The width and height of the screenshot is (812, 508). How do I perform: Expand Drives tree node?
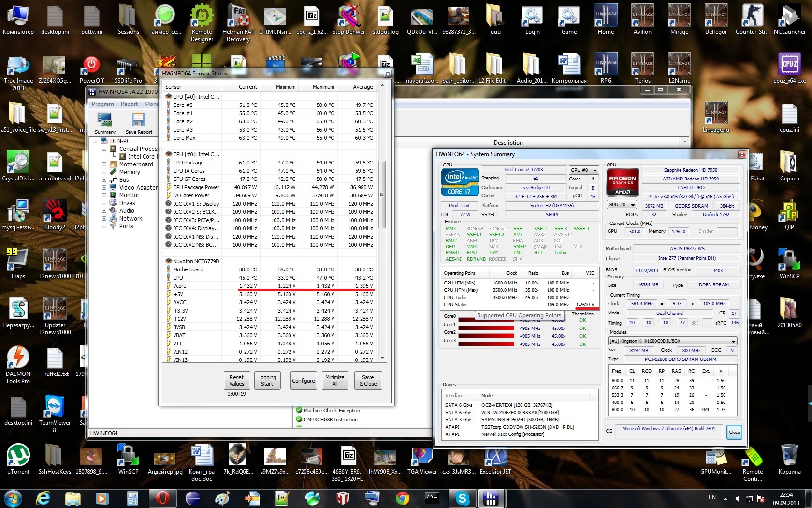pyautogui.click(x=104, y=203)
